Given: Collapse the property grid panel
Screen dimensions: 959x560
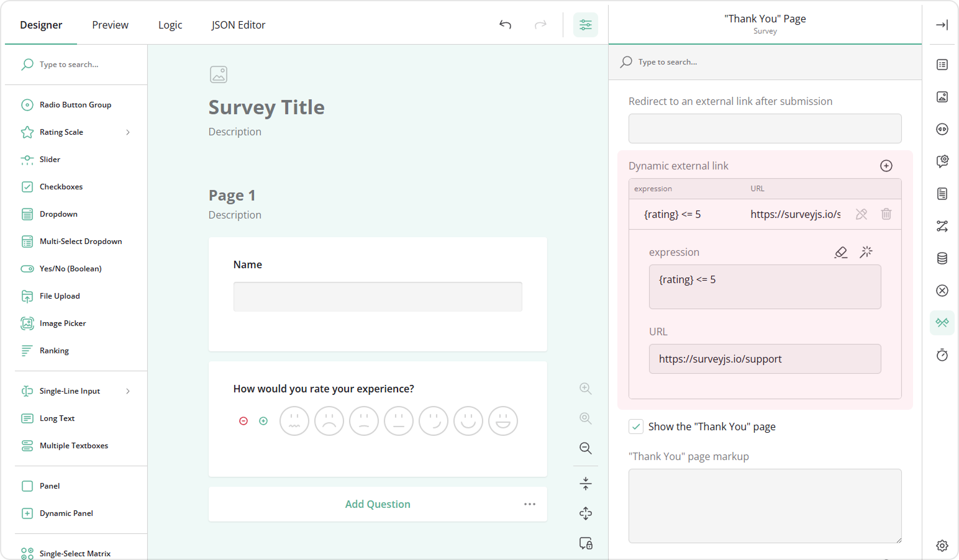Looking at the screenshot, I should coord(942,25).
